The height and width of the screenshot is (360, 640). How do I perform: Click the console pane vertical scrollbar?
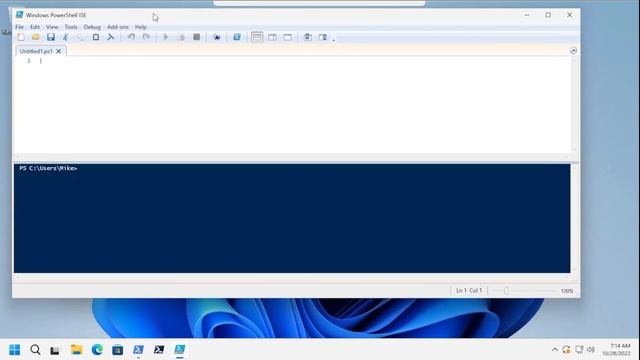574,218
